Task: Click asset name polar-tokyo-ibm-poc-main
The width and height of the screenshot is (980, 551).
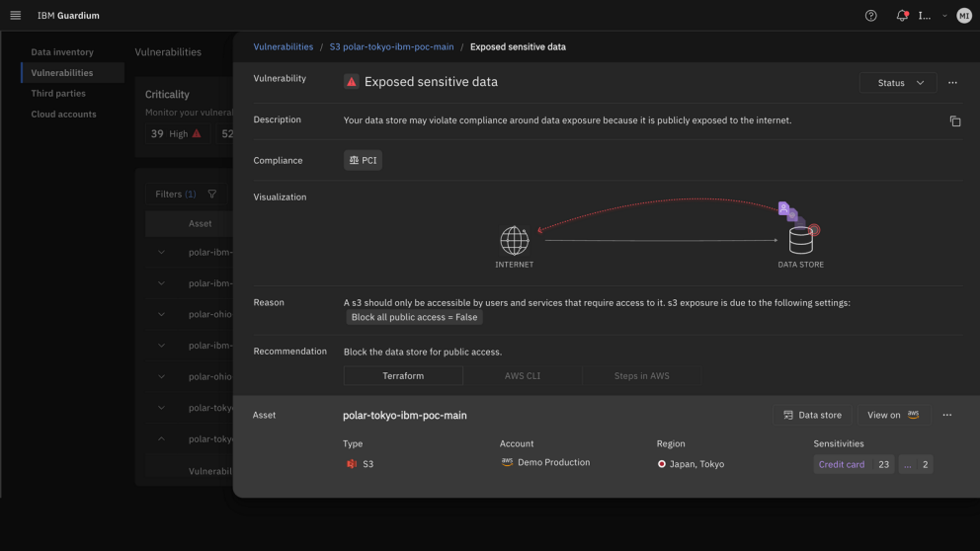Action: click(404, 415)
